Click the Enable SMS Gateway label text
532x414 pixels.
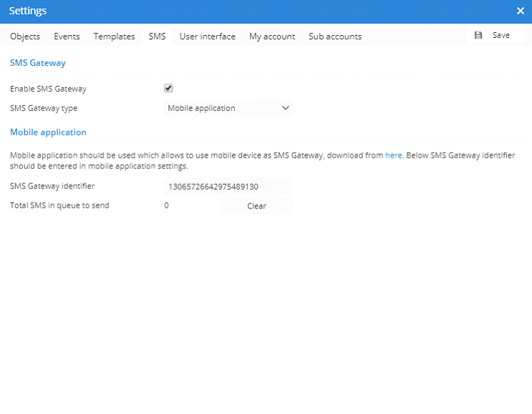(48, 89)
